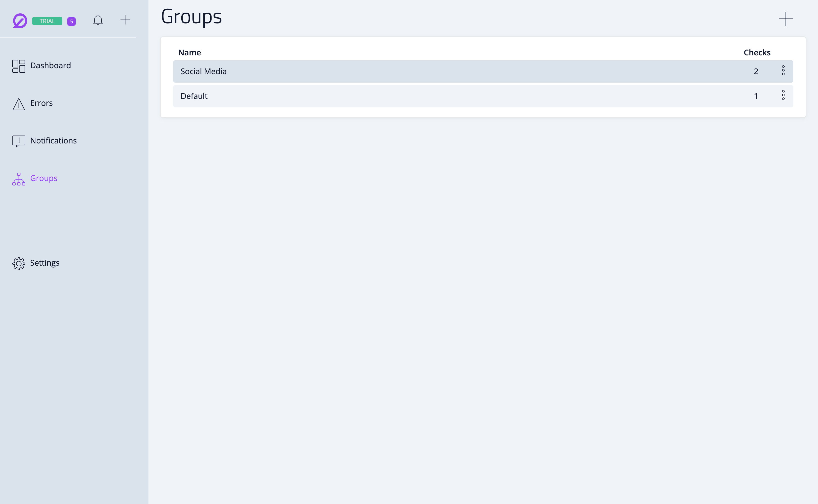Select the Default group row
The width and height of the screenshot is (818, 504).
pyautogui.click(x=194, y=96)
